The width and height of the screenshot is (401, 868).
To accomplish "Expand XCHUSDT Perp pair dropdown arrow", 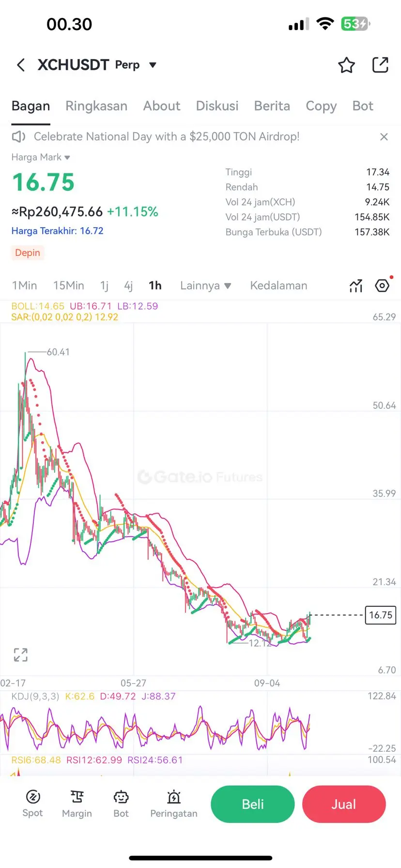I will (153, 65).
